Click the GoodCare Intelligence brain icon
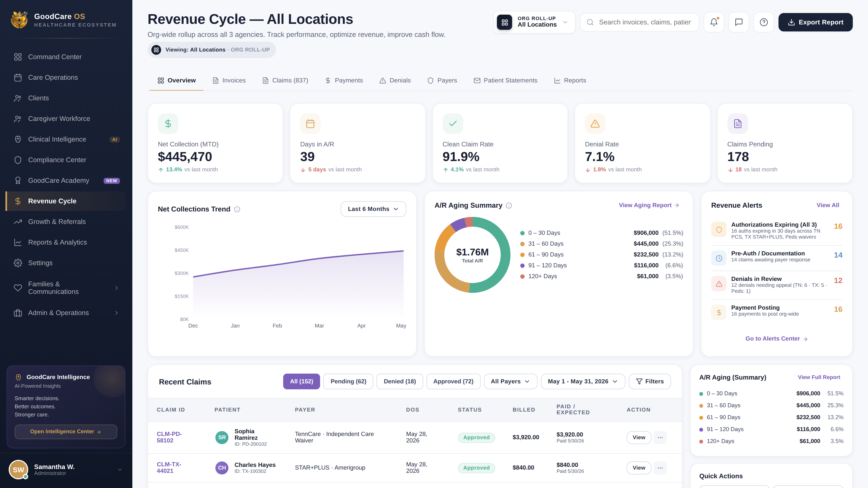This screenshot has width=868, height=488. pyautogui.click(x=18, y=377)
